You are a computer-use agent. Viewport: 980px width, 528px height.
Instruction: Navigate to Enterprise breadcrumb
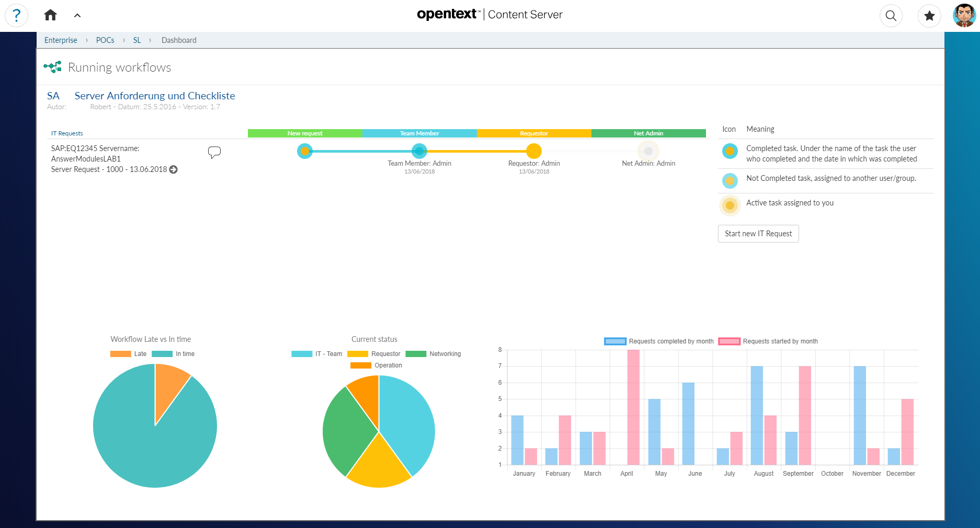pyautogui.click(x=61, y=40)
